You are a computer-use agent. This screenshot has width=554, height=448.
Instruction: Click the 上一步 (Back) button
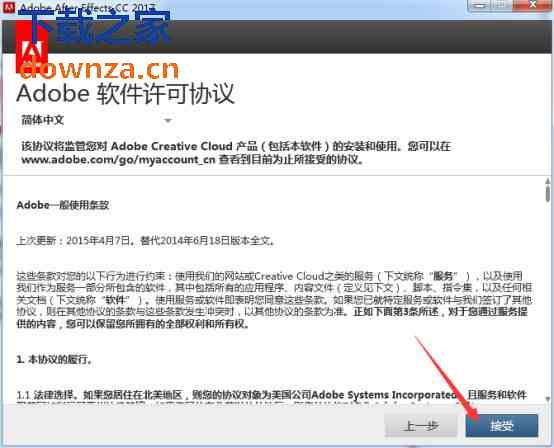coord(421,425)
